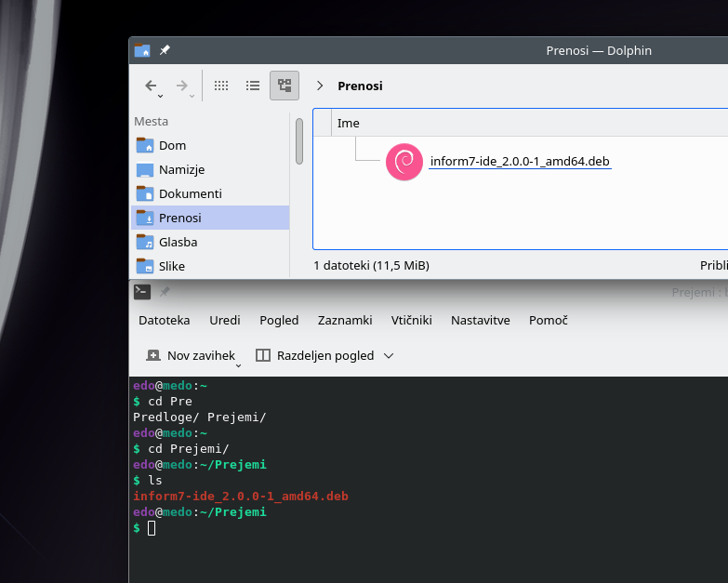Switch Dolphin to compact list view
This screenshot has height=583, width=728.
click(x=253, y=86)
